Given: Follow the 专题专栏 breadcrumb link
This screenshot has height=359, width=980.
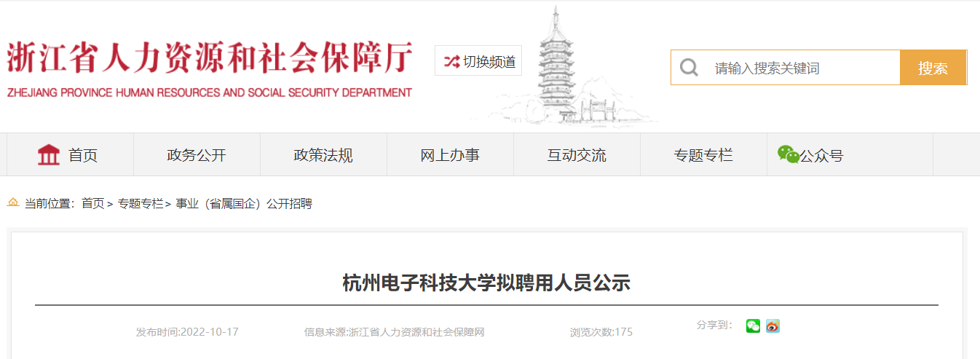Looking at the screenshot, I should (141, 204).
